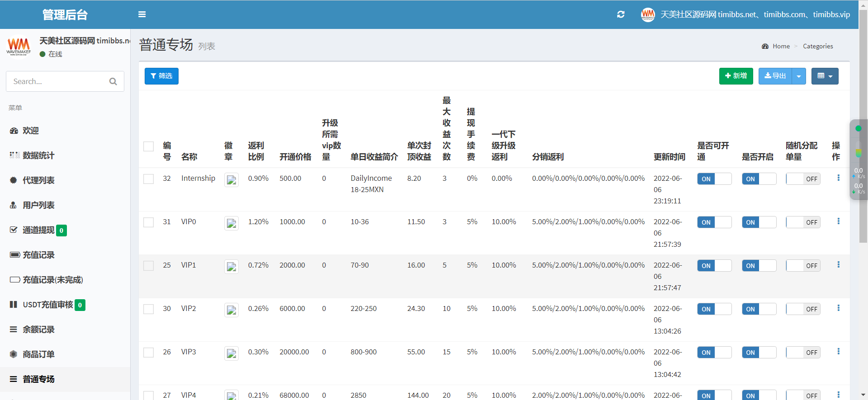Toggle 是否可开通 switch for VIP2
Viewport: 868px width, 400px height.
[x=714, y=309]
